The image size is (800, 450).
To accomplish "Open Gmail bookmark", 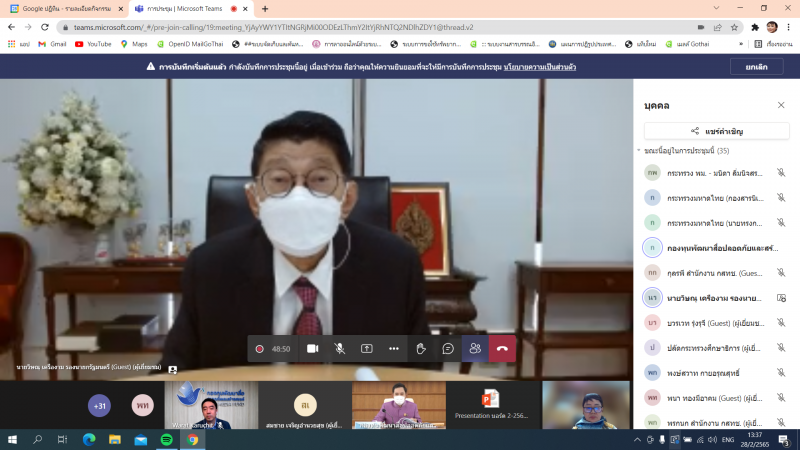I will tap(53, 44).
